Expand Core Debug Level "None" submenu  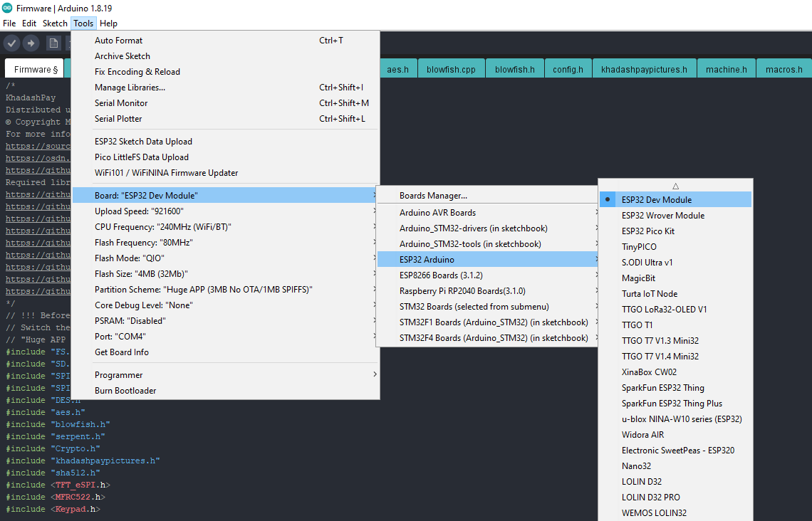(226, 305)
